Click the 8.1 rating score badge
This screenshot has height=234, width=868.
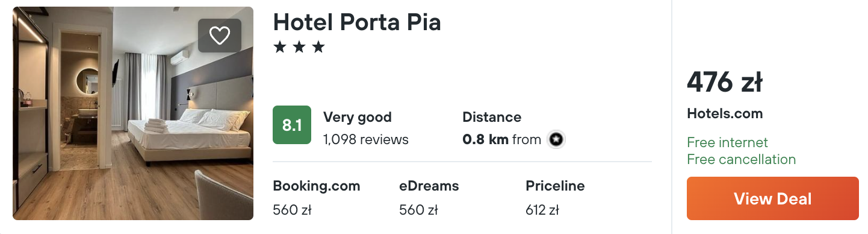[x=292, y=125]
